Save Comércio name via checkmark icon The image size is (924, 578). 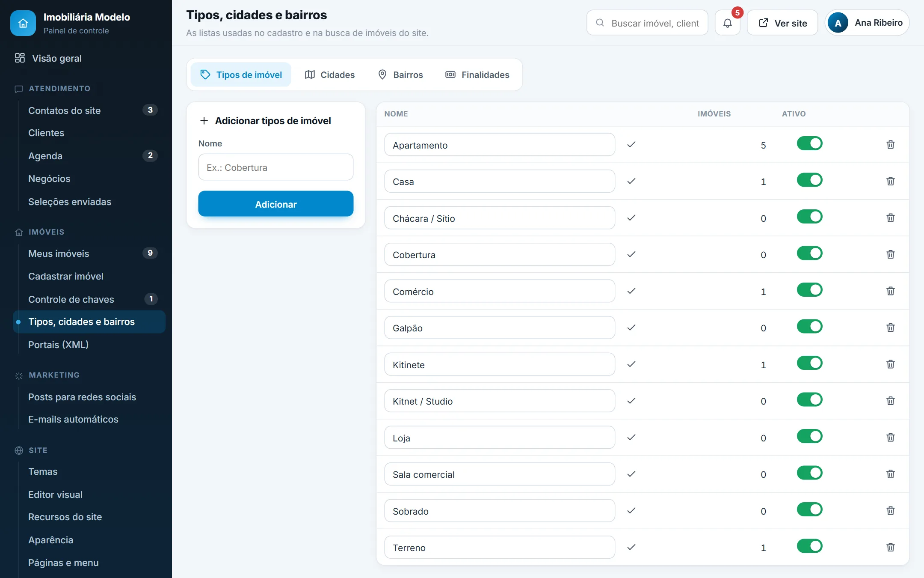tap(631, 291)
